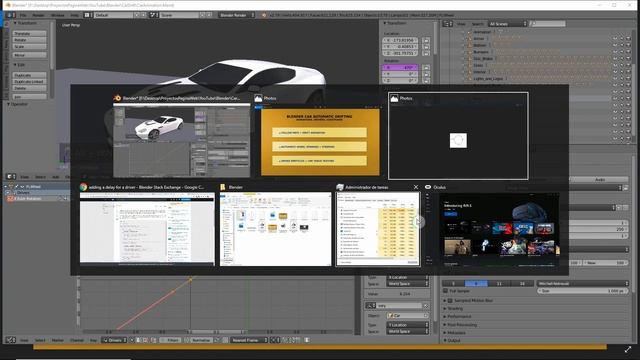Click the Translate button in tool shelf
Viewport: 640px width, 360px height.
[x=29, y=33]
